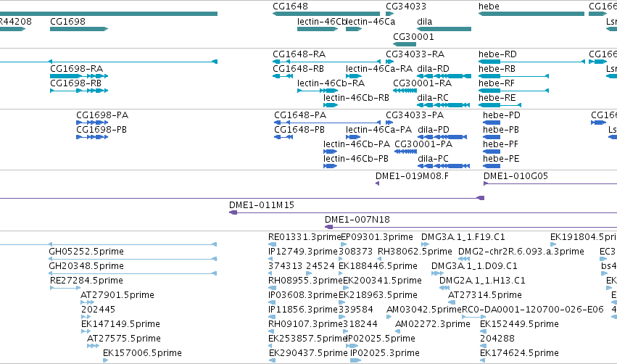Select EST entry 202445

pos(98,310)
